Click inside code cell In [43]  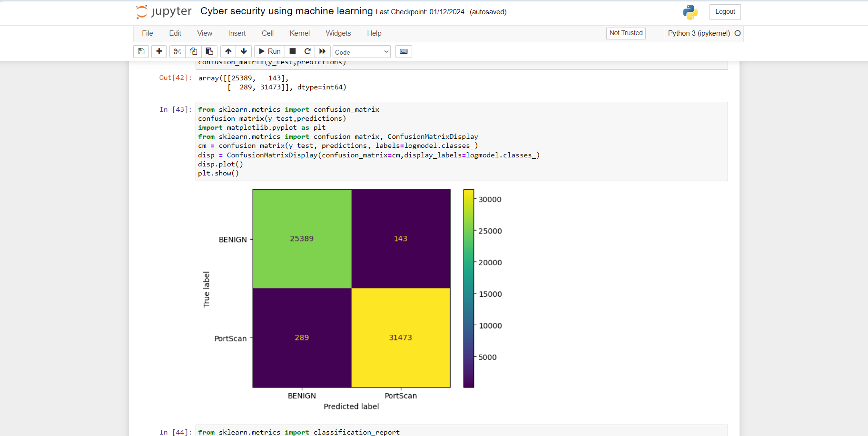pyautogui.click(x=462, y=141)
